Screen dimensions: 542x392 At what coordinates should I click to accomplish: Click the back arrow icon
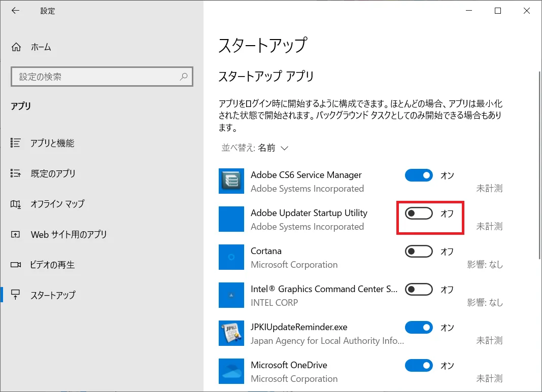tap(15, 11)
